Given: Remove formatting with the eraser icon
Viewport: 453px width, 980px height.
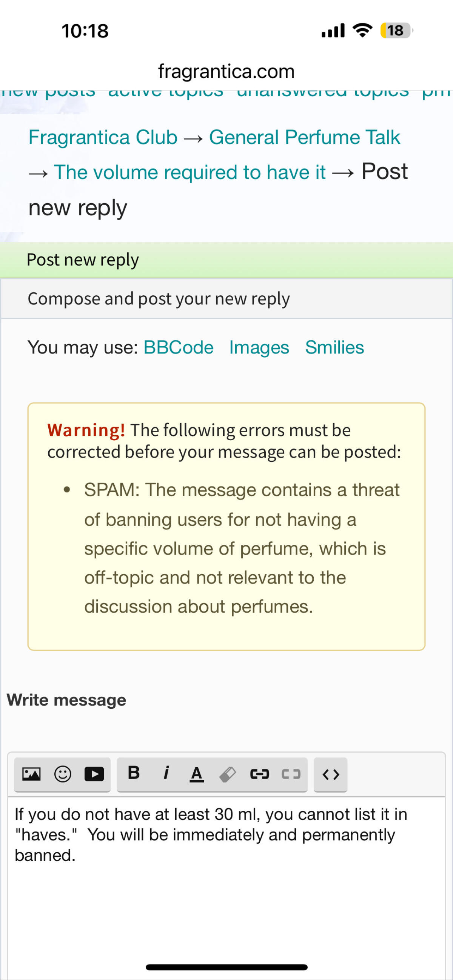Looking at the screenshot, I should pyautogui.click(x=228, y=774).
